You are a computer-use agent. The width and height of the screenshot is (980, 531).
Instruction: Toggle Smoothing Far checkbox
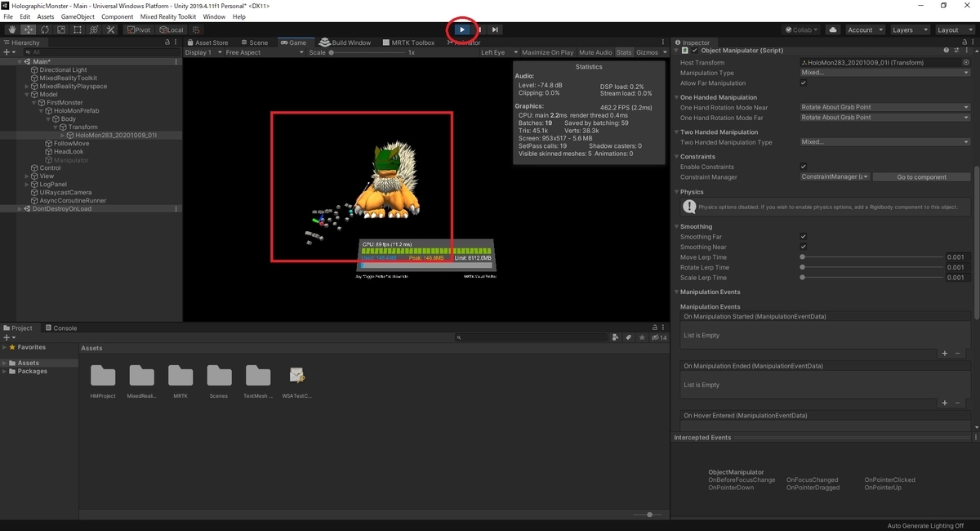click(x=804, y=237)
